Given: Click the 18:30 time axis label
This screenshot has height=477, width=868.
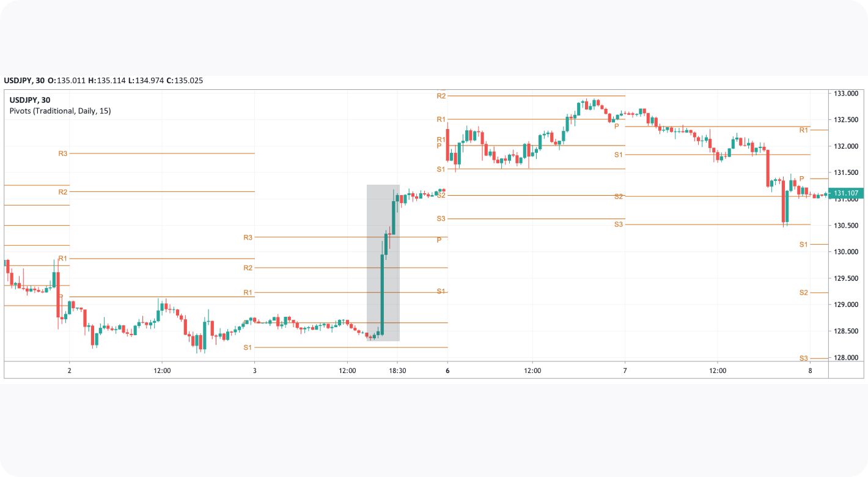Looking at the screenshot, I should click(397, 371).
